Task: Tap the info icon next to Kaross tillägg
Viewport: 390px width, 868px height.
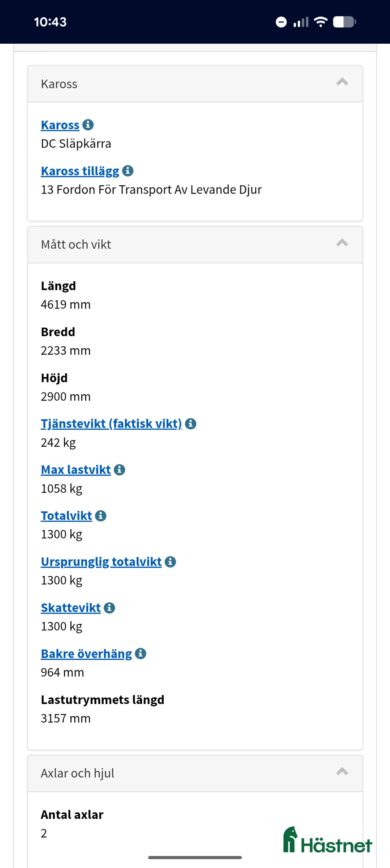Action: [x=129, y=170]
